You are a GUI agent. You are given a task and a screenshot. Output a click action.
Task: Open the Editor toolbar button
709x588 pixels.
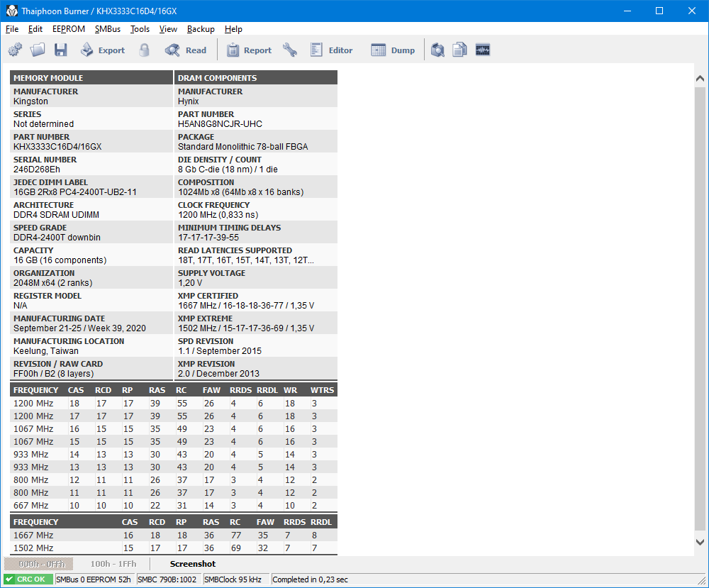tap(331, 50)
